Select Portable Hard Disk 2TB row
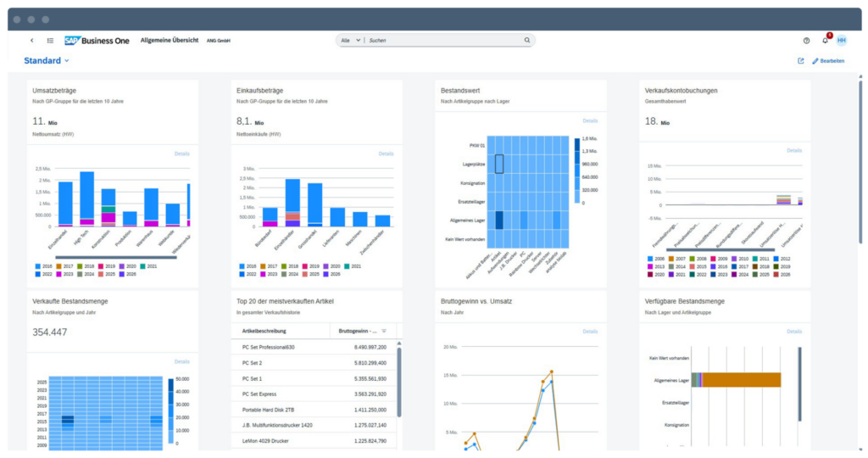 pos(314,410)
